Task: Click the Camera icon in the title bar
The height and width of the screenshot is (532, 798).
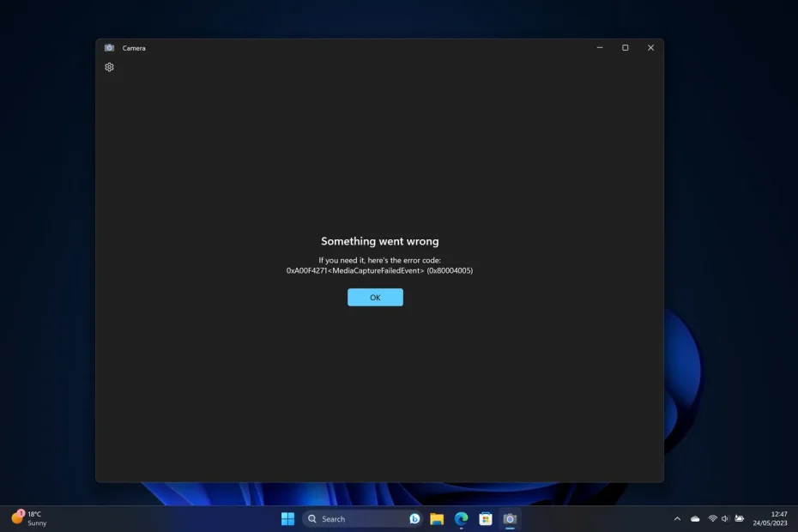Action: pos(109,48)
